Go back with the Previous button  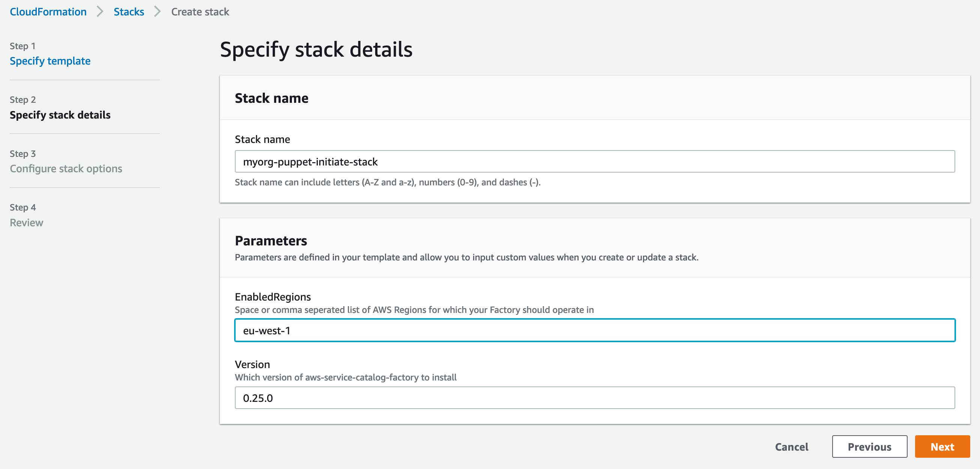(x=869, y=446)
